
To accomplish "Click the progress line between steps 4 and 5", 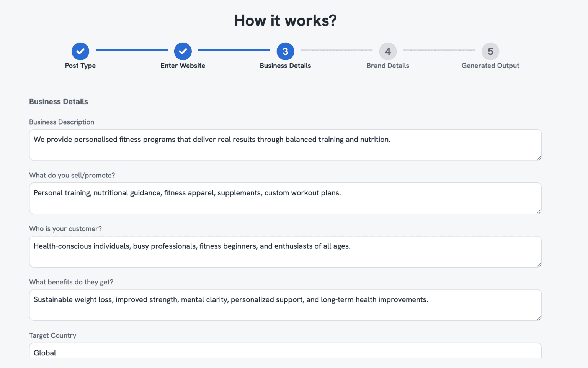I will [439, 50].
